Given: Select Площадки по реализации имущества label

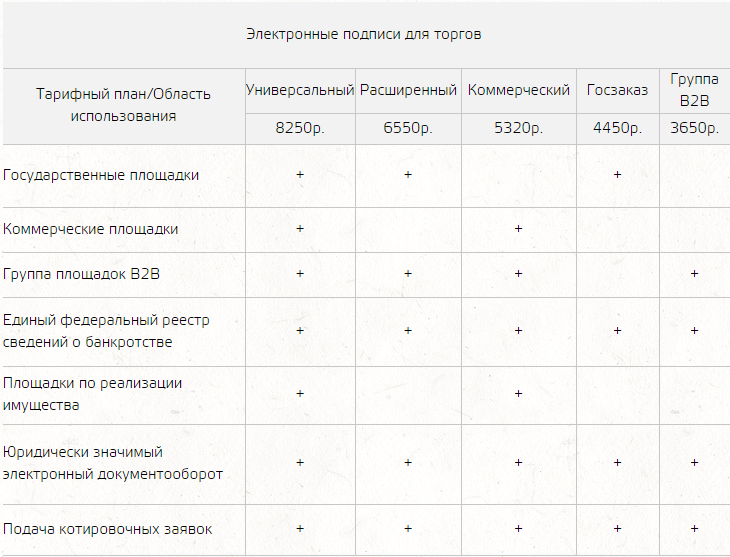Looking at the screenshot, I should pos(92,394).
